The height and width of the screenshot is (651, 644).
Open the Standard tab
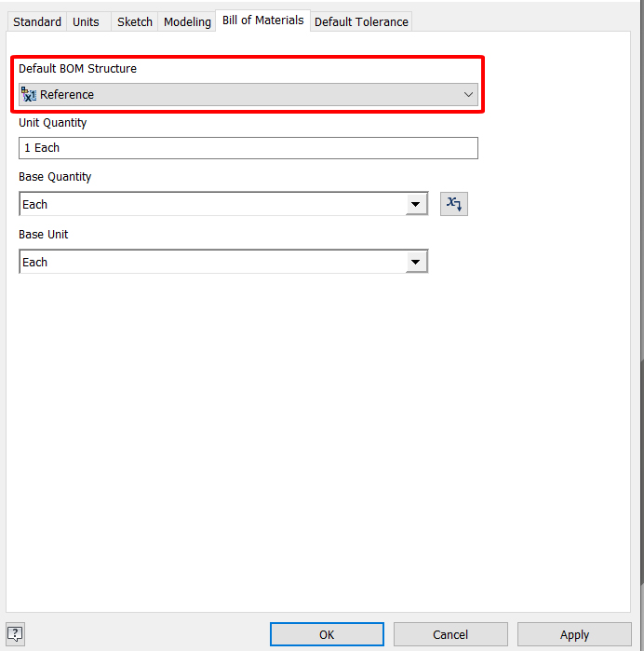pyautogui.click(x=37, y=21)
